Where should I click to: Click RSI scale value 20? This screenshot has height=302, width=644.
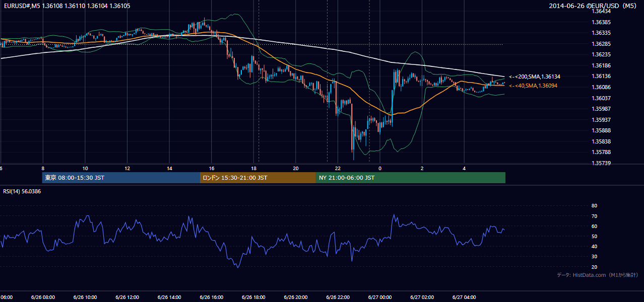[594, 267]
